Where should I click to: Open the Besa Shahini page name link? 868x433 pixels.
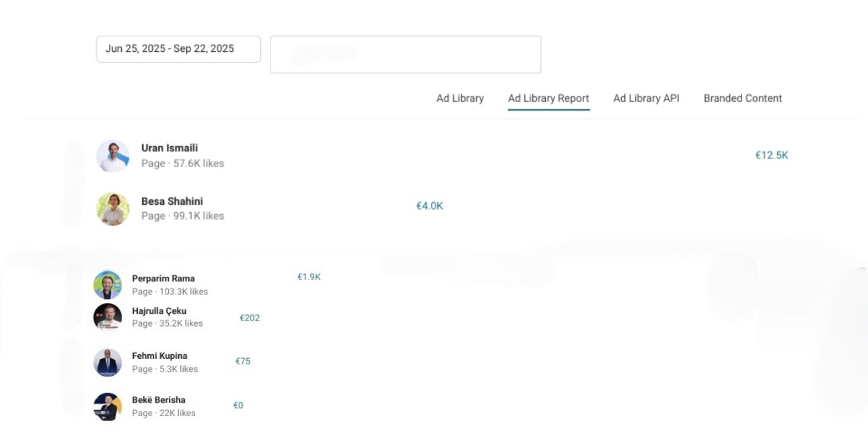click(x=172, y=201)
